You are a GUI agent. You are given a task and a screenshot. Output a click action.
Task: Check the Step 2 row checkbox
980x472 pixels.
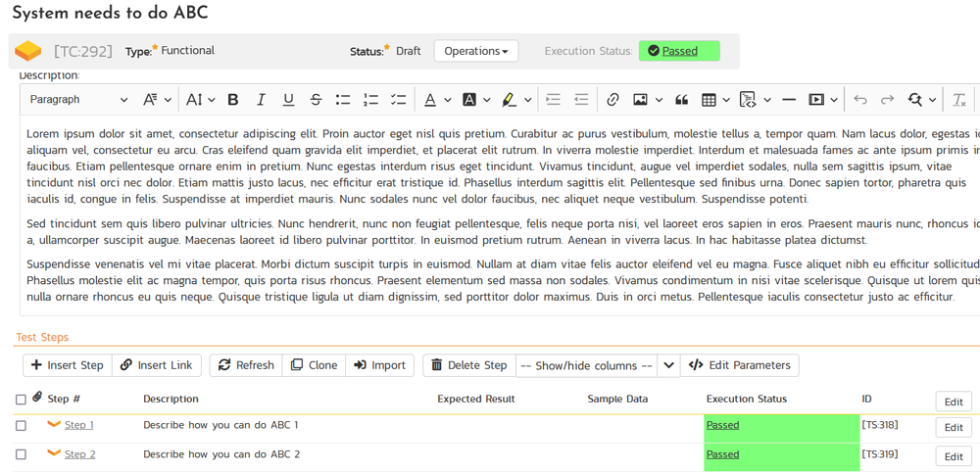22,454
